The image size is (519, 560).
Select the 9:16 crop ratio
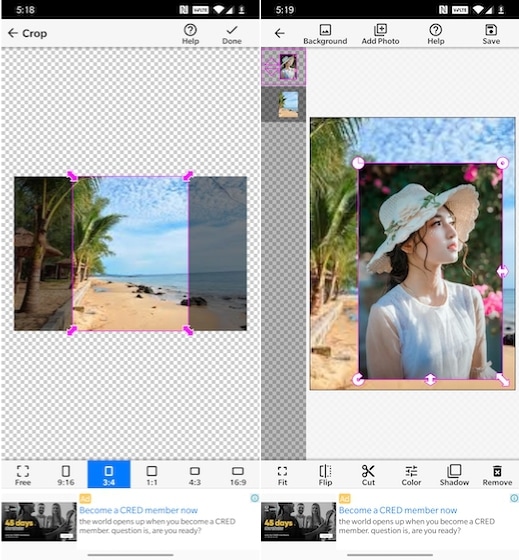point(66,475)
